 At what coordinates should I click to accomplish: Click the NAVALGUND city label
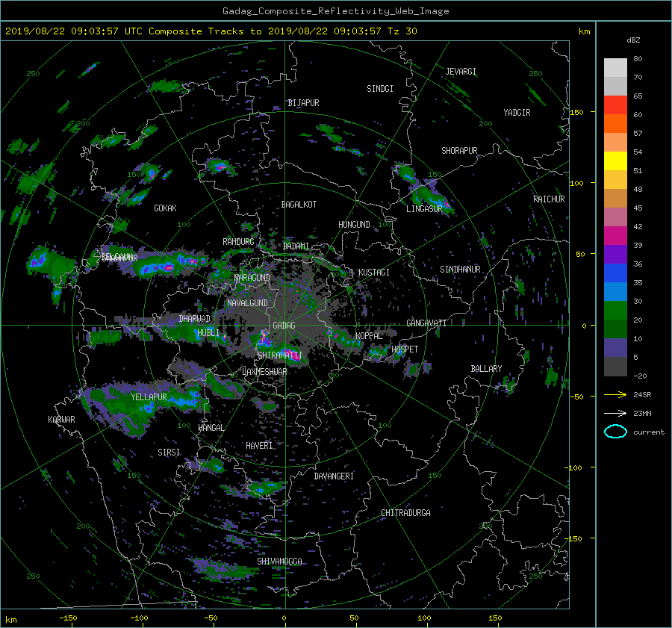(x=247, y=303)
